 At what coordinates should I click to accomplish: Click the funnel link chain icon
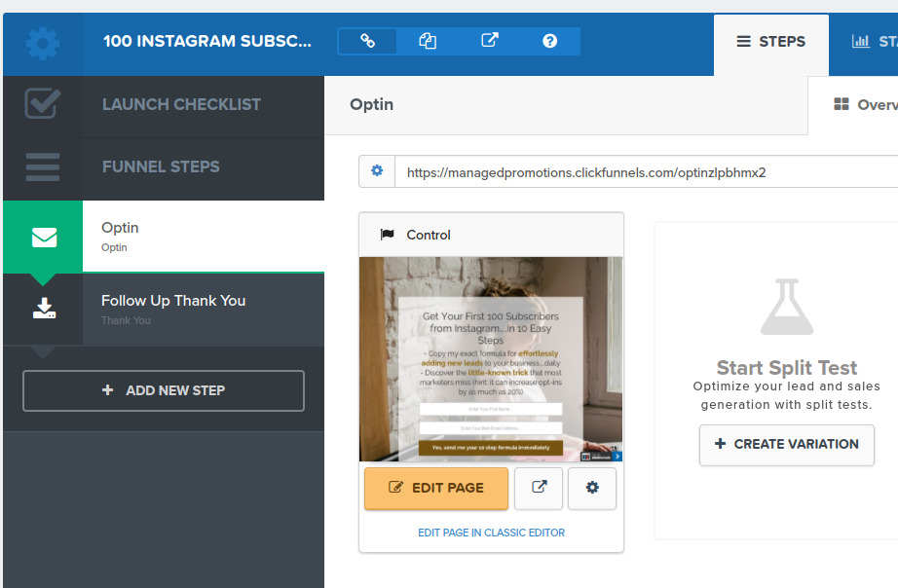tap(368, 41)
